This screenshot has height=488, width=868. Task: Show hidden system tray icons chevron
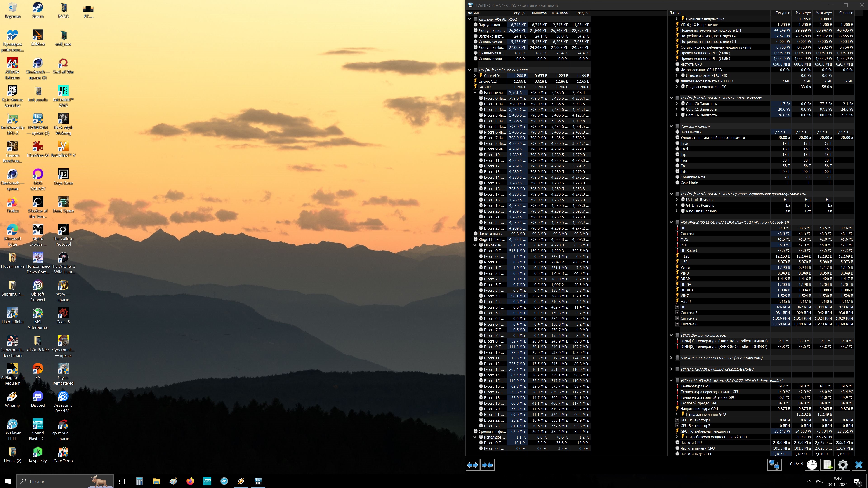click(809, 481)
